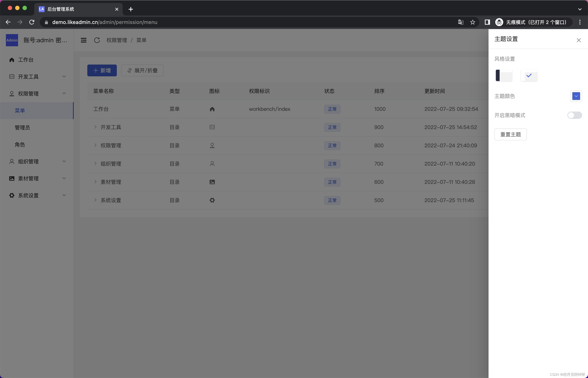This screenshot has height=378, width=588.
Task: Select the dark sidebar style thumbnail
Action: 504,75
